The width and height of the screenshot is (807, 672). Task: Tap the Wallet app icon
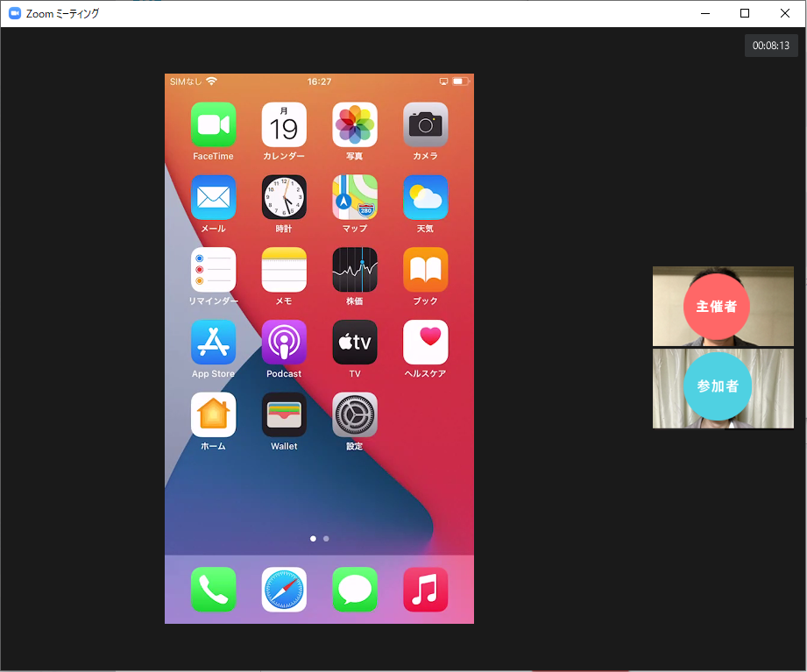coord(284,414)
